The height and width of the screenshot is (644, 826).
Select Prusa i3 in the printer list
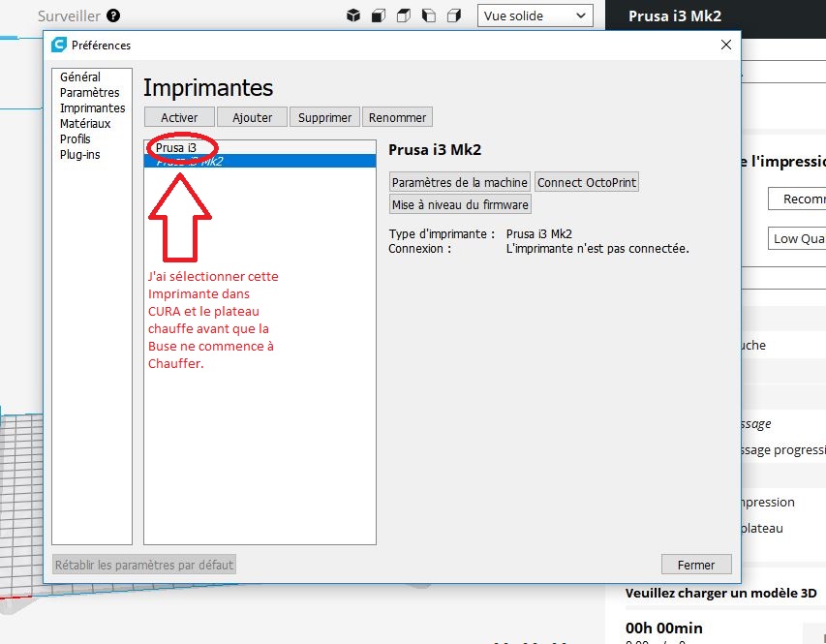point(260,147)
